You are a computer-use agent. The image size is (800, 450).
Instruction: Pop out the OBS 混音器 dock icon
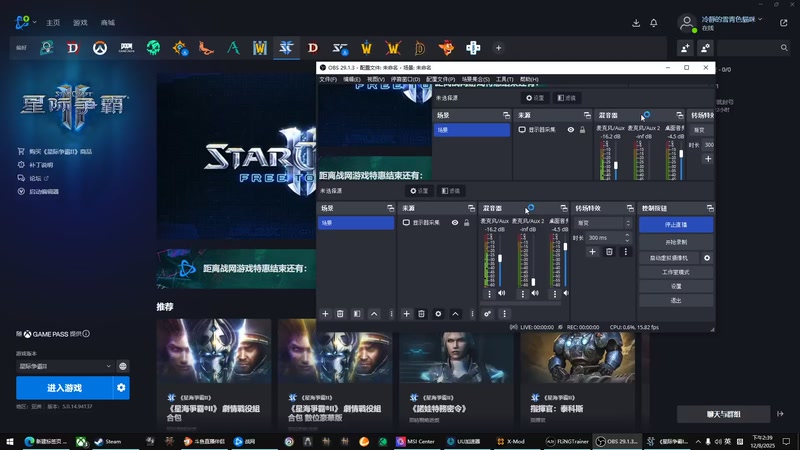563,208
